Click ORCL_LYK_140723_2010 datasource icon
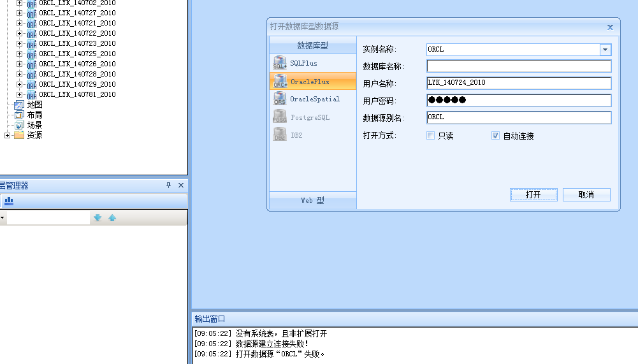This screenshot has height=364, width=638. click(x=32, y=44)
